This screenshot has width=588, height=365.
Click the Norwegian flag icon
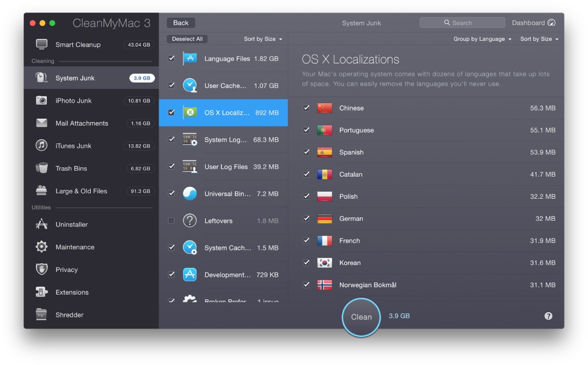[325, 285]
